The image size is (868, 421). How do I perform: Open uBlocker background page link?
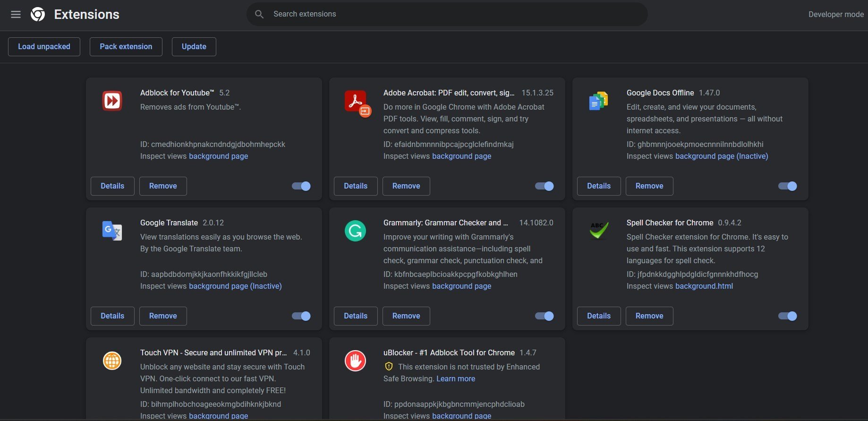[461, 416]
